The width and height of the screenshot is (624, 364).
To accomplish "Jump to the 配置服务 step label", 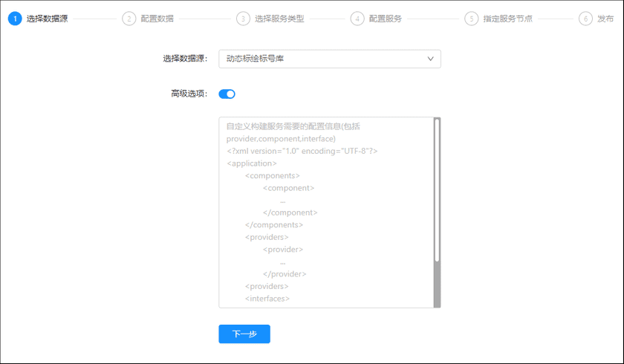I will pos(386,19).
